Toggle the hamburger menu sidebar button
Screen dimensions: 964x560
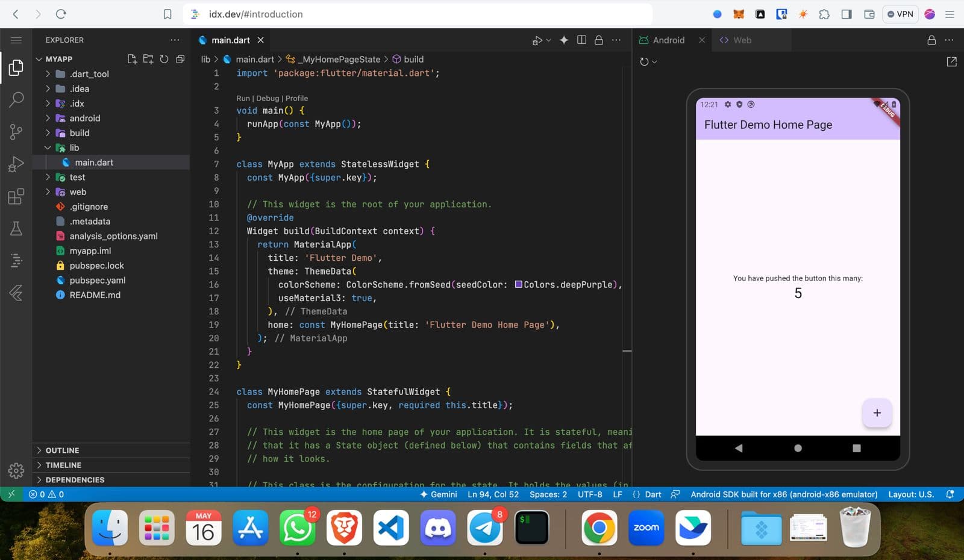pos(16,40)
